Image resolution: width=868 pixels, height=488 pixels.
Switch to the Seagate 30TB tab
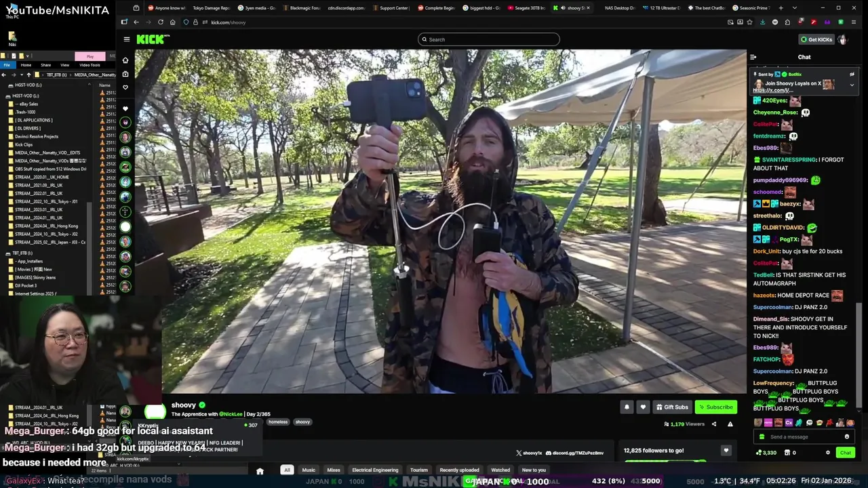(x=526, y=8)
